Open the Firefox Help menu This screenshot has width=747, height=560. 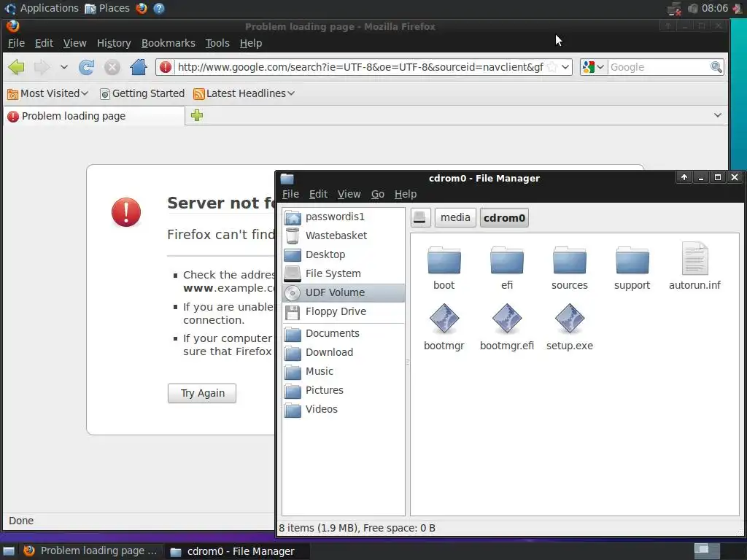coord(251,43)
